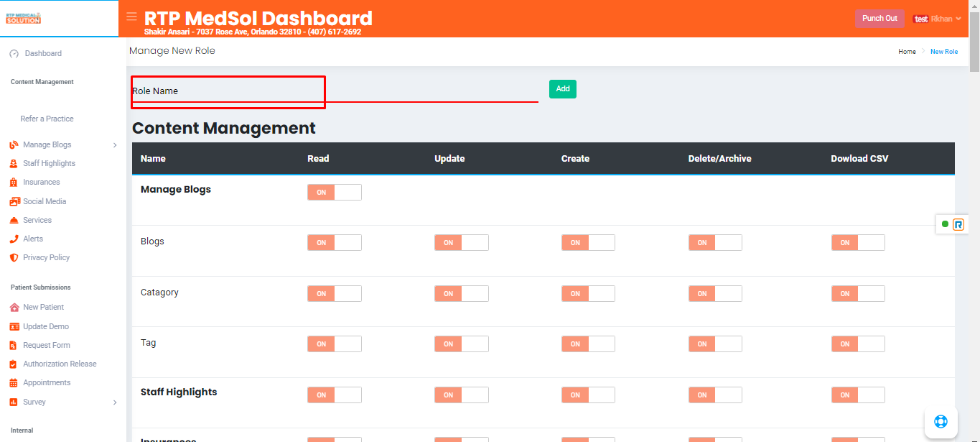This screenshot has width=980, height=442.
Task: Open New Patient submissions
Action: pyautogui.click(x=44, y=308)
